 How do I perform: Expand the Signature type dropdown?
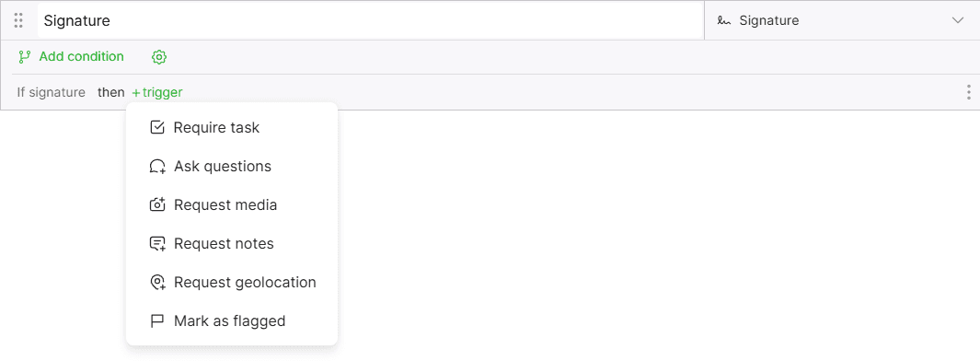(x=841, y=20)
